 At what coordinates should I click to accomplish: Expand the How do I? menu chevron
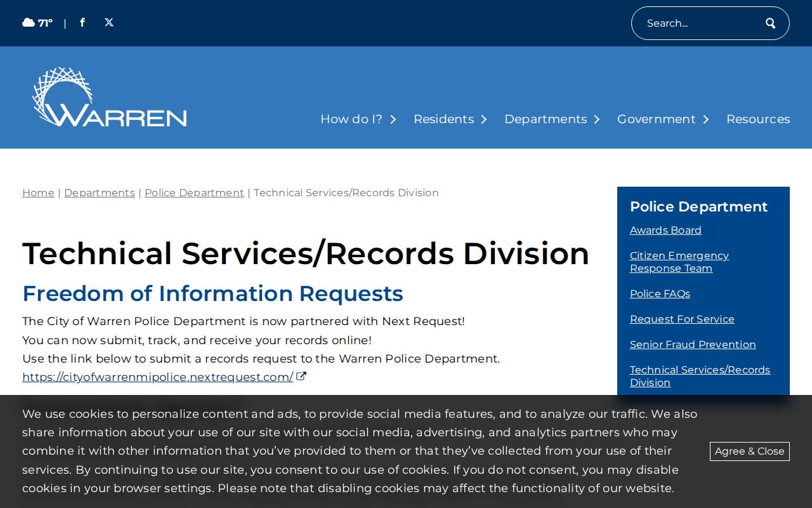tap(393, 119)
